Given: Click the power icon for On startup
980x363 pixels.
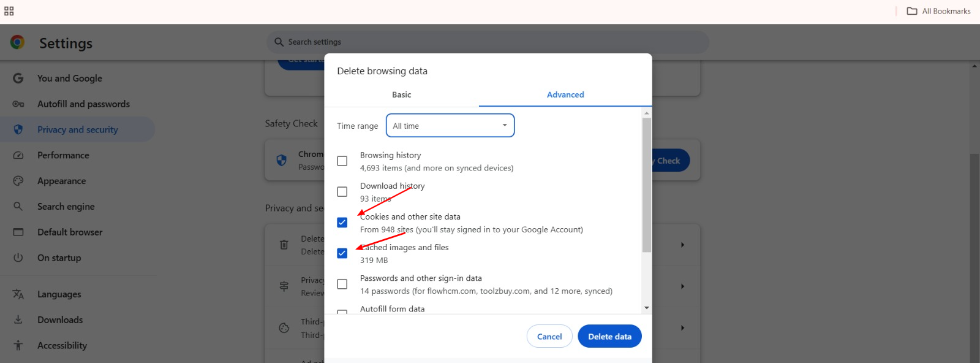Looking at the screenshot, I should [x=18, y=258].
